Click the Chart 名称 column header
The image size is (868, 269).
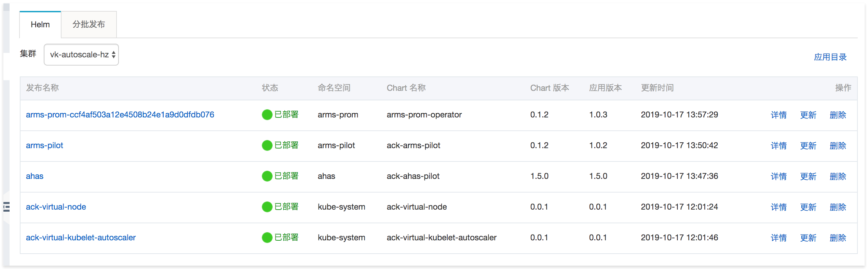tap(406, 88)
